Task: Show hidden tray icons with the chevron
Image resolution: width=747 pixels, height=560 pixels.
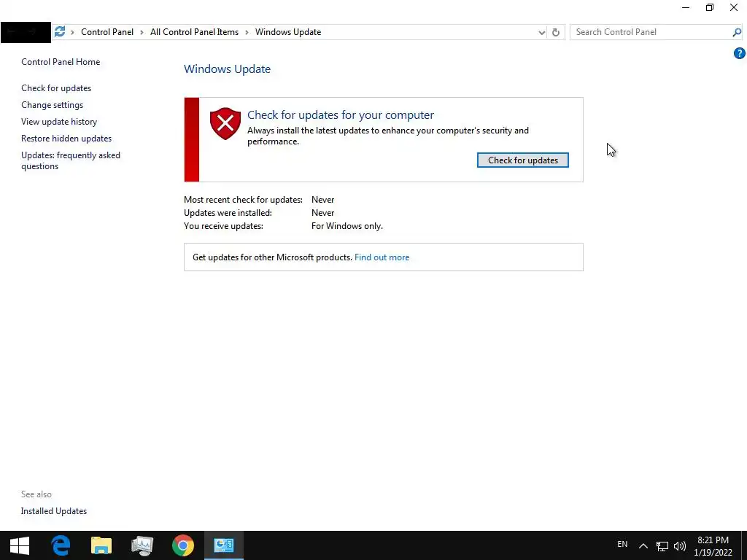Action: [643, 545]
